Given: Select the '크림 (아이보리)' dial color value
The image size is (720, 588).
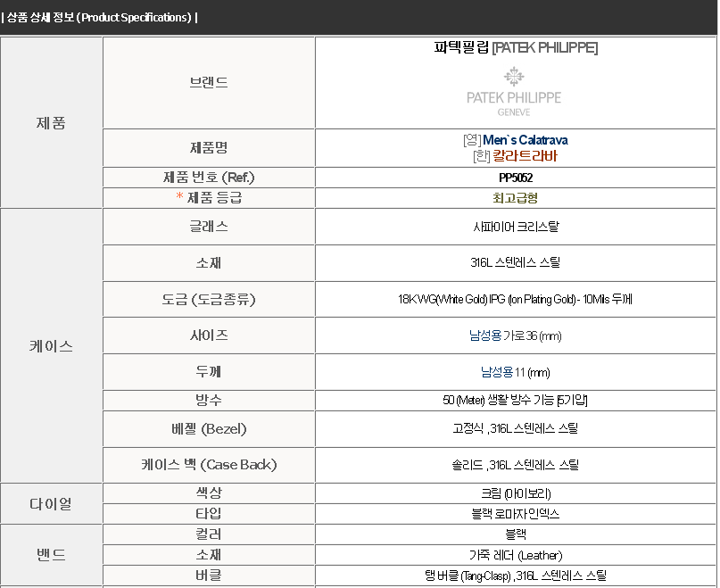Looking at the screenshot, I should (516, 493).
